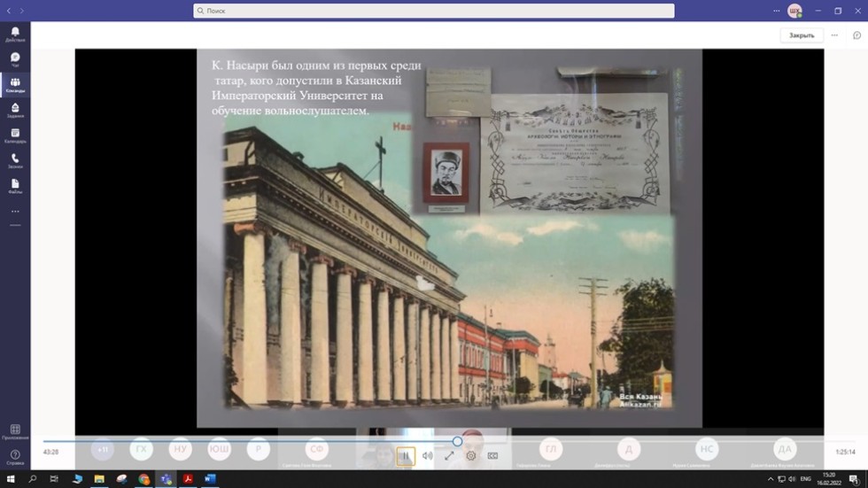Go to Задания in the sidebar
Screen dimensions: 868x488
click(15, 110)
